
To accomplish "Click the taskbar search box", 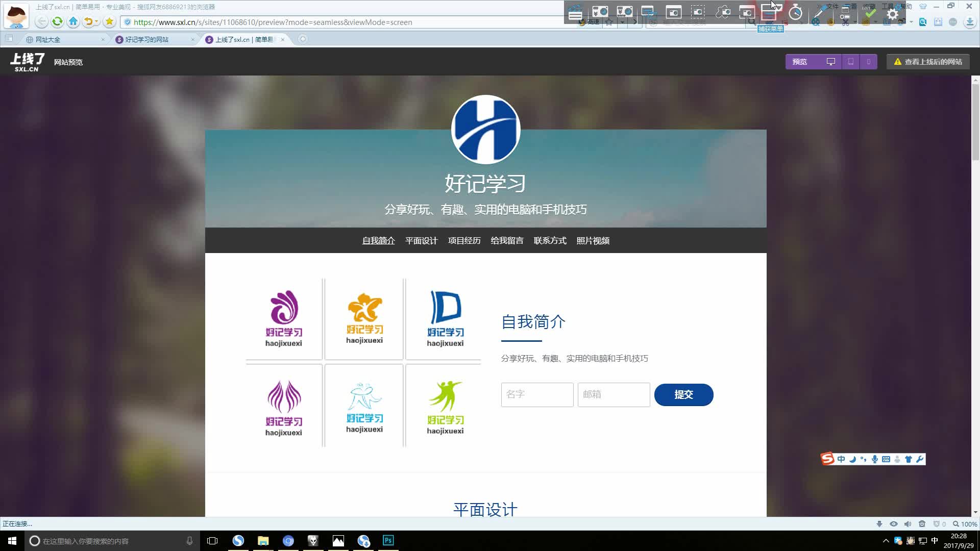I will coord(112,541).
